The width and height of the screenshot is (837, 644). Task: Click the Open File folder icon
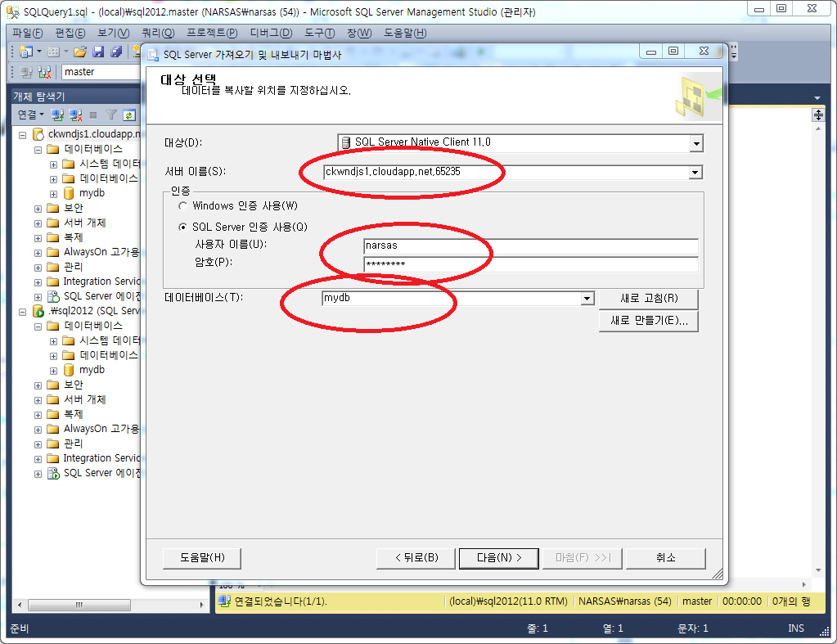pos(81,52)
